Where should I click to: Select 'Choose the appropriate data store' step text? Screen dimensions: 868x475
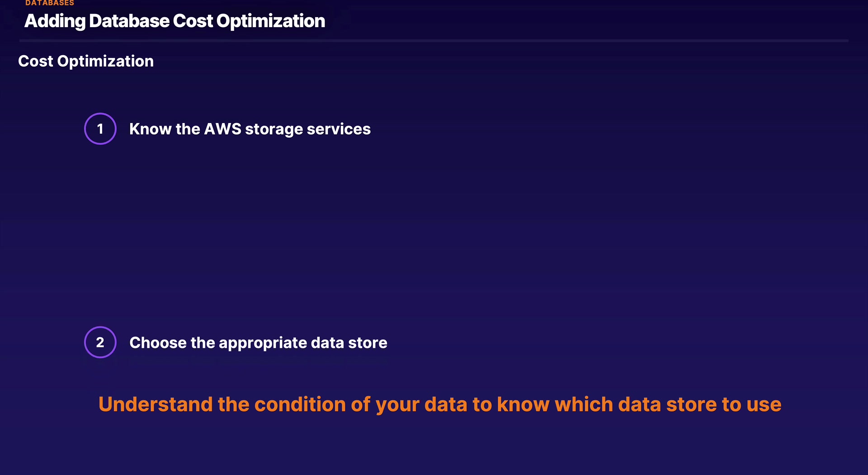pos(258,343)
